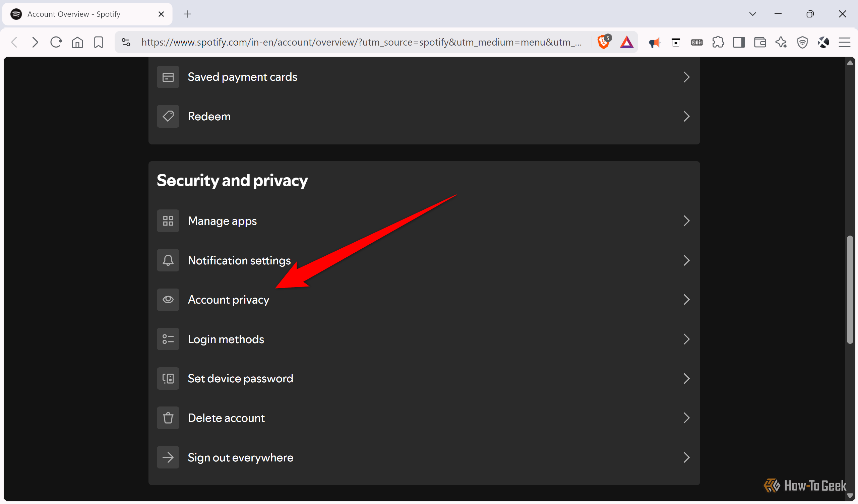Open Saved payment cards link
858x504 pixels.
[x=242, y=77]
